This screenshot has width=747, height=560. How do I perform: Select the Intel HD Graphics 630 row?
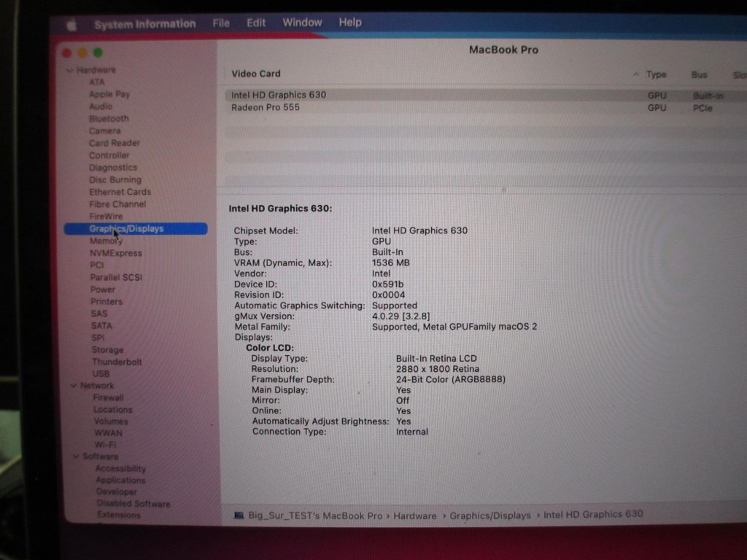(x=279, y=95)
